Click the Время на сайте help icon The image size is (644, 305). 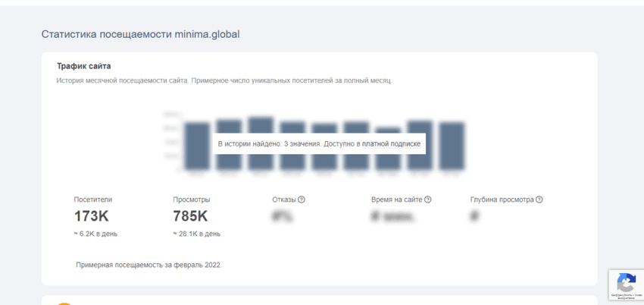pyautogui.click(x=427, y=200)
